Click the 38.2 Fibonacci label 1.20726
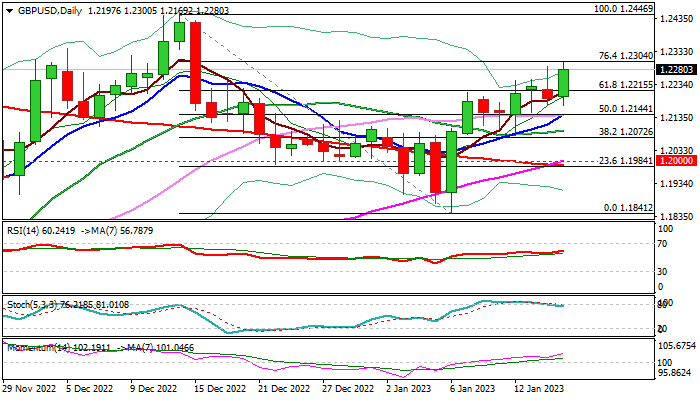 626,132
